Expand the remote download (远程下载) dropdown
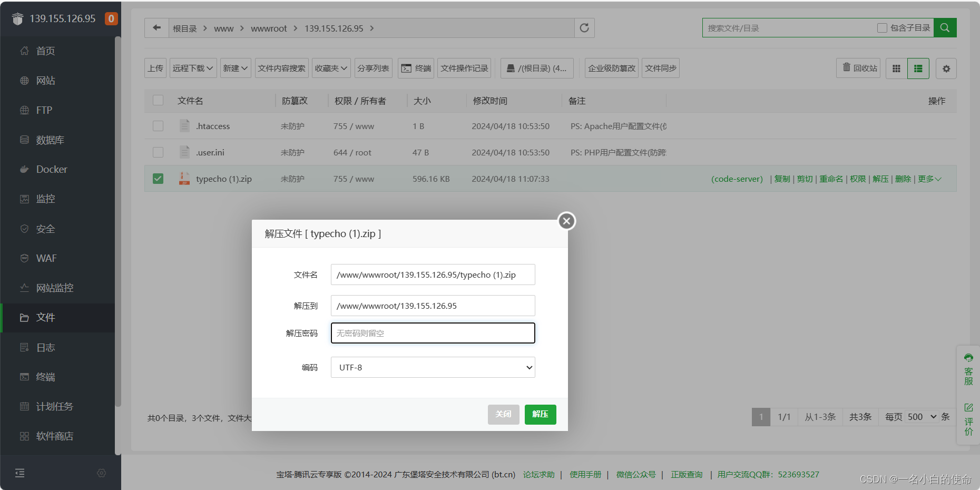This screenshot has height=490, width=980. pos(193,68)
